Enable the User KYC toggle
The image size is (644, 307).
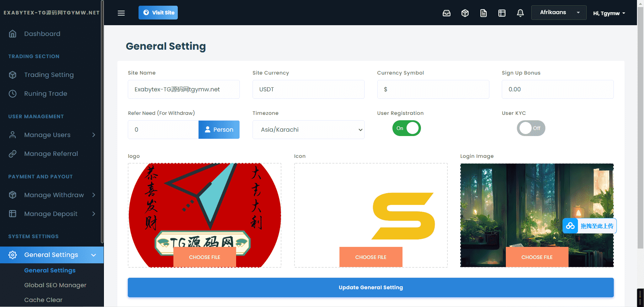tap(531, 128)
